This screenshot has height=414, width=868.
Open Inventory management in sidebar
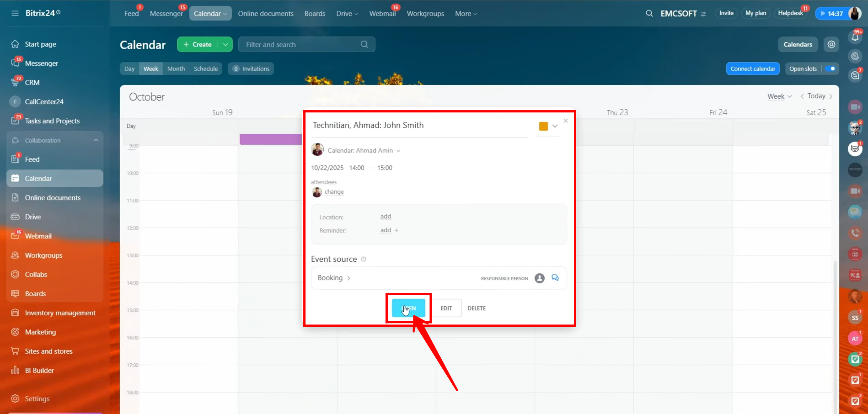[60, 313]
